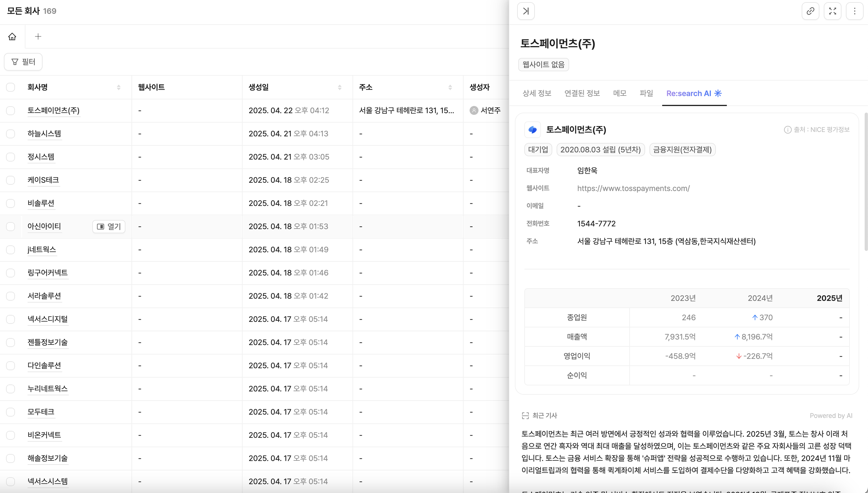Check the 링구어커넥트 row checkbox
This screenshot has width=868, height=493.
[x=10, y=273]
